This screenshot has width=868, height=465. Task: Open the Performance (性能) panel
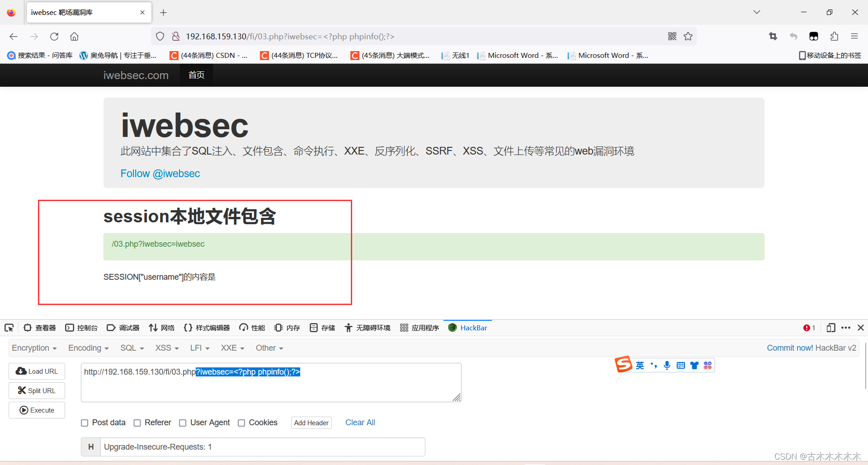point(252,328)
